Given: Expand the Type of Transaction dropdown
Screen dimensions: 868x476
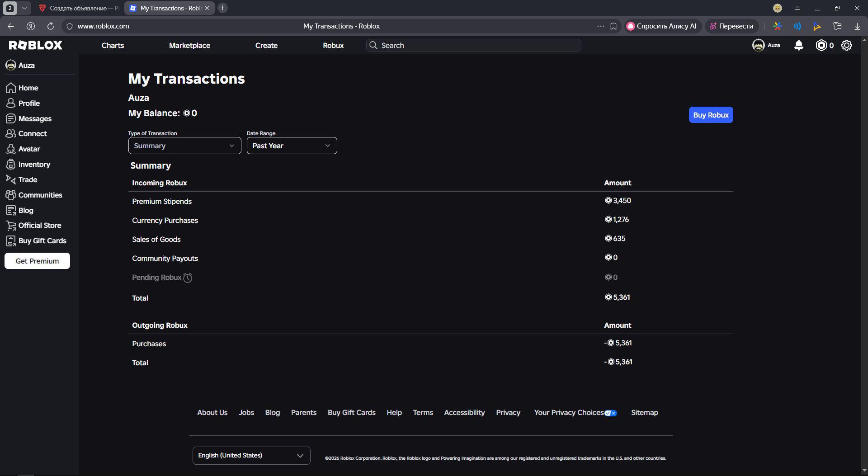Looking at the screenshot, I should 184,146.
